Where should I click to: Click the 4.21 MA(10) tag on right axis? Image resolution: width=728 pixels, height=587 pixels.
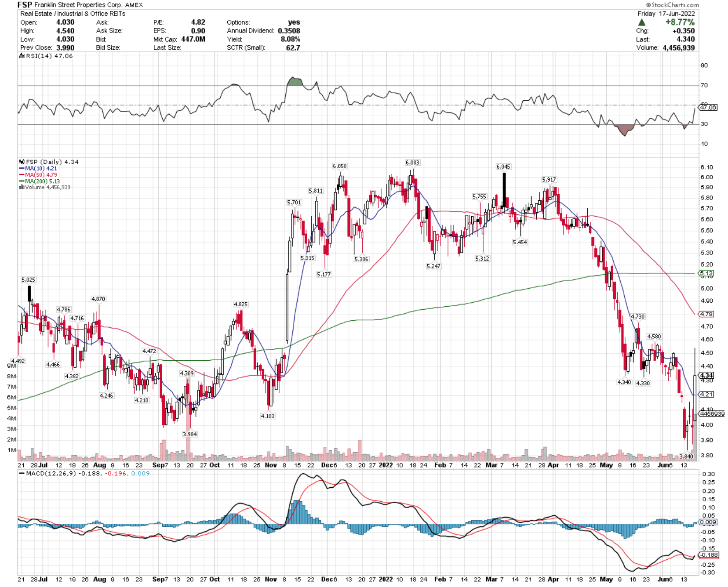pyautogui.click(x=706, y=394)
